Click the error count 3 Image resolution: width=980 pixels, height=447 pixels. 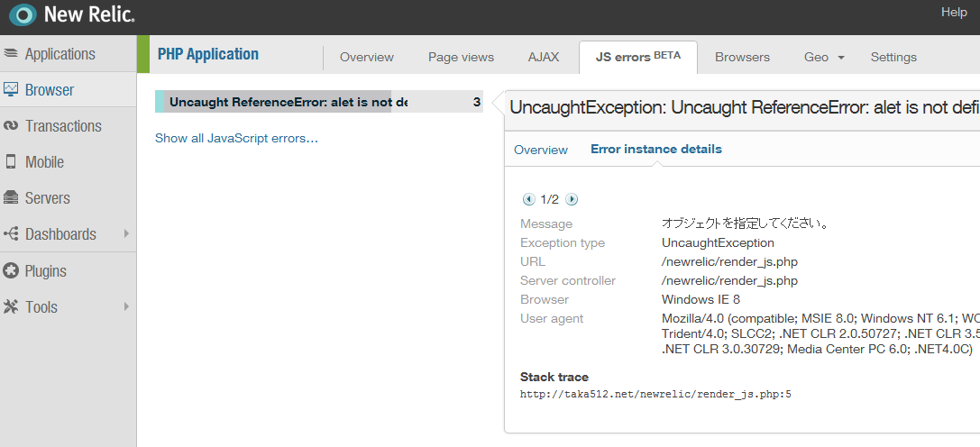pos(477,102)
